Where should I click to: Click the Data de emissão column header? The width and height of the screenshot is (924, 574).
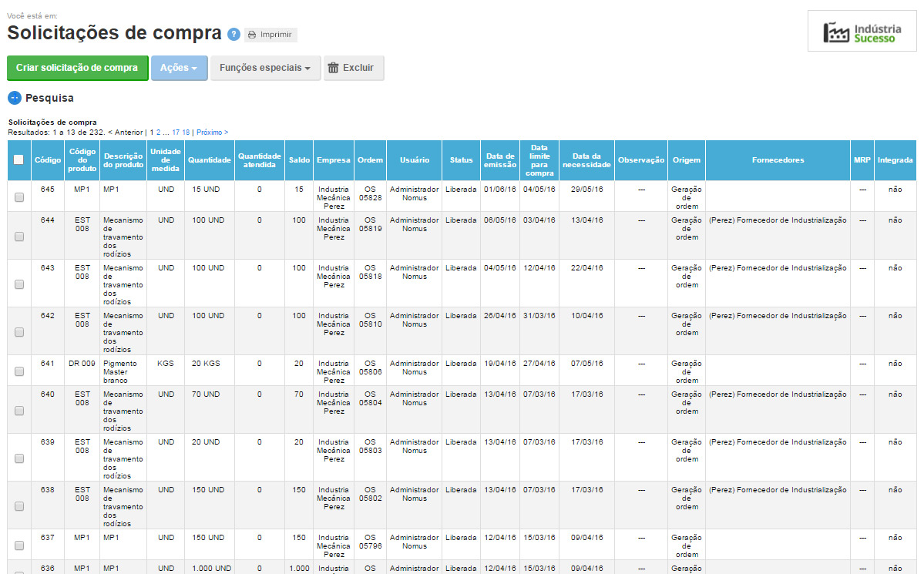tap(499, 160)
